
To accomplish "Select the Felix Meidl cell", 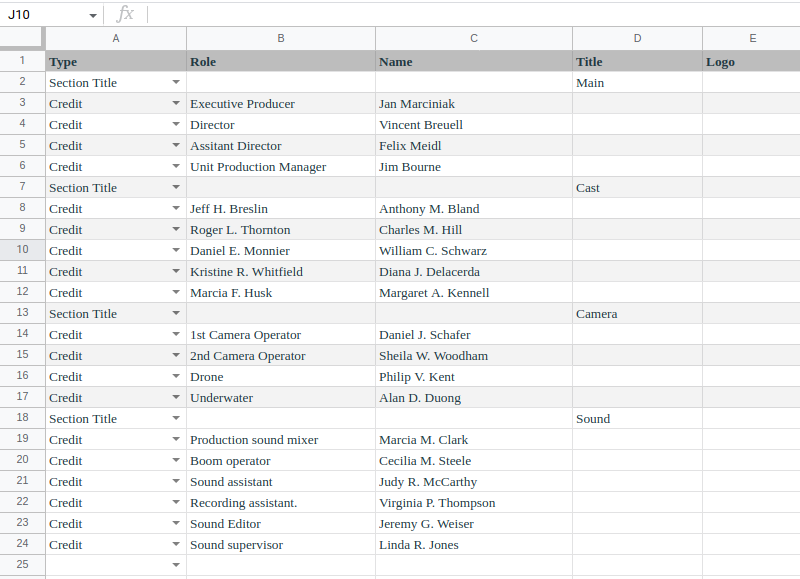I will [473, 145].
